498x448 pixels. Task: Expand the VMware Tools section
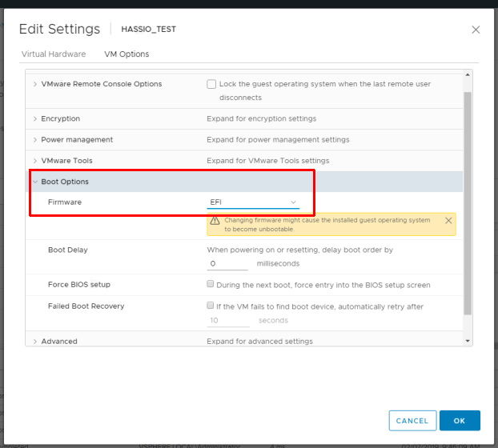coord(35,161)
